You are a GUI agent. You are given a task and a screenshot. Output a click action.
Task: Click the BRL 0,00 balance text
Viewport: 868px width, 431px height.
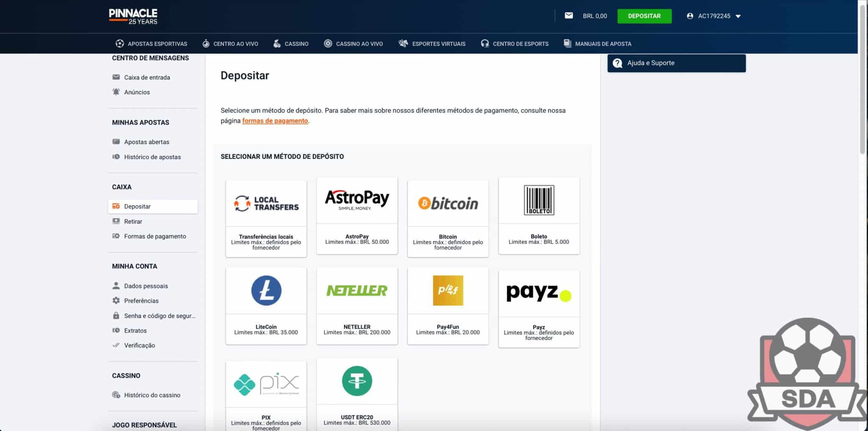[x=595, y=16]
